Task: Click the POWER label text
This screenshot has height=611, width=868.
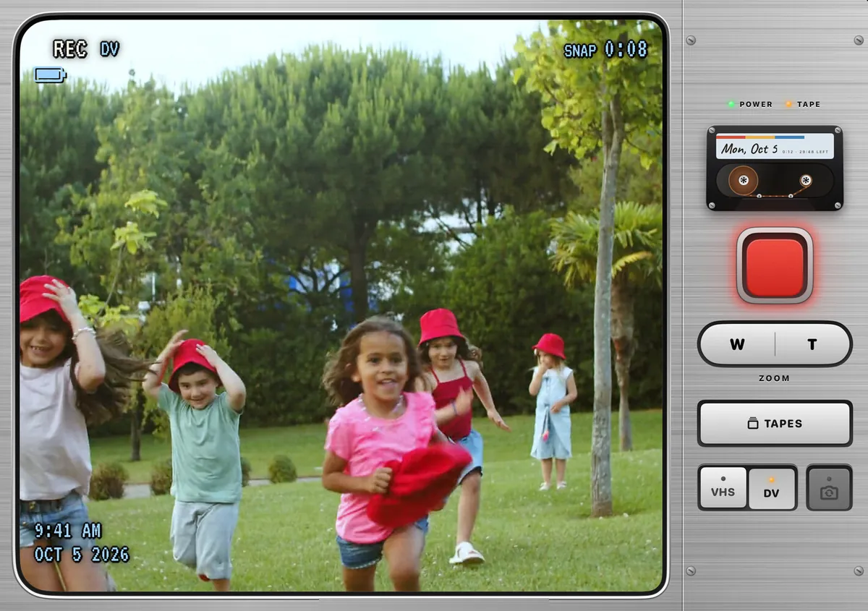Action: tap(756, 104)
